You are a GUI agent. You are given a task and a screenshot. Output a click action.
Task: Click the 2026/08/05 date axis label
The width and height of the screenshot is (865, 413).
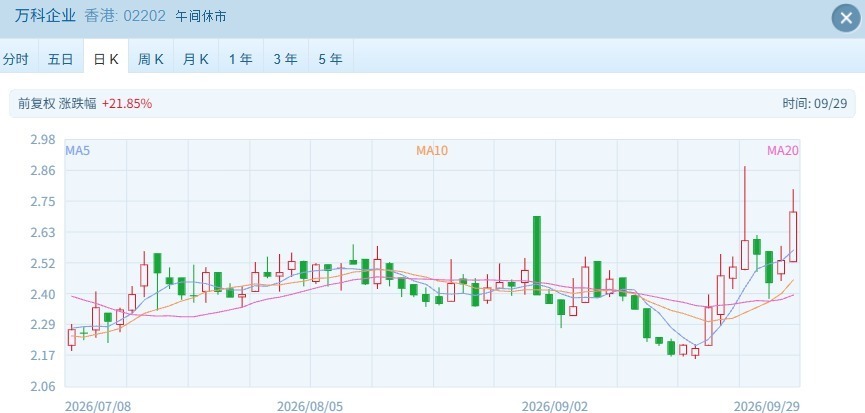tap(310, 406)
